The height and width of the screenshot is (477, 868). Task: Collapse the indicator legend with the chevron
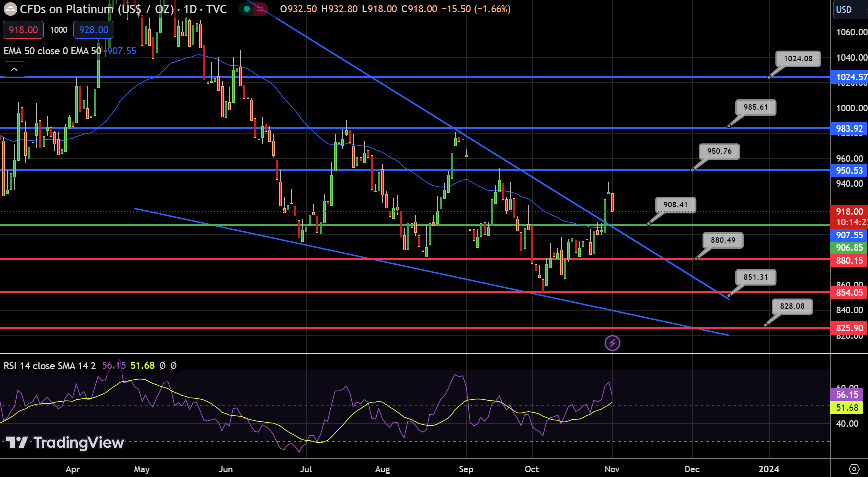point(14,69)
